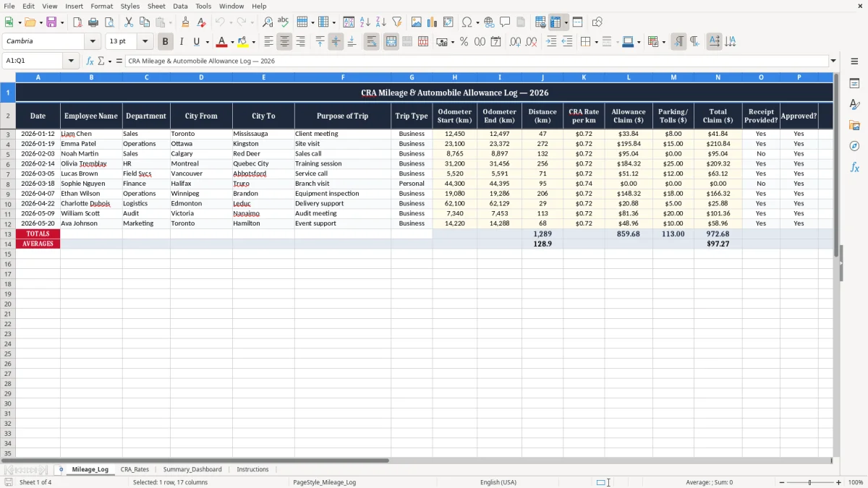Open the Draw Functions shapes icon
This screenshot has width=868, height=488.
(597, 22)
